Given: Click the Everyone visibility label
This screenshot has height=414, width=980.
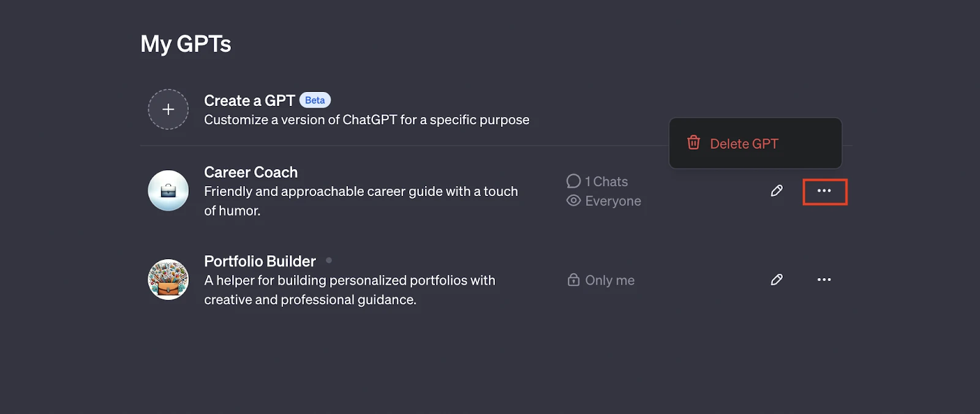Looking at the screenshot, I should pyautogui.click(x=613, y=201).
